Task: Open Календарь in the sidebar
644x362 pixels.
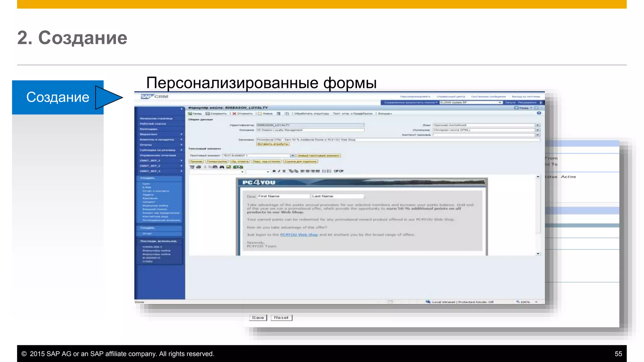Action: (x=149, y=129)
